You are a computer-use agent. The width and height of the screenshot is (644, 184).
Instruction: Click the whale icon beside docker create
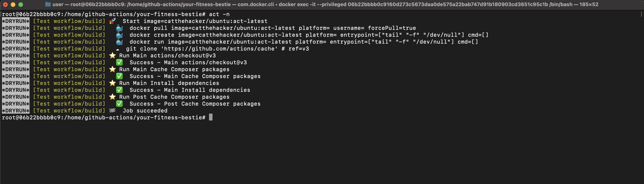coord(119,35)
